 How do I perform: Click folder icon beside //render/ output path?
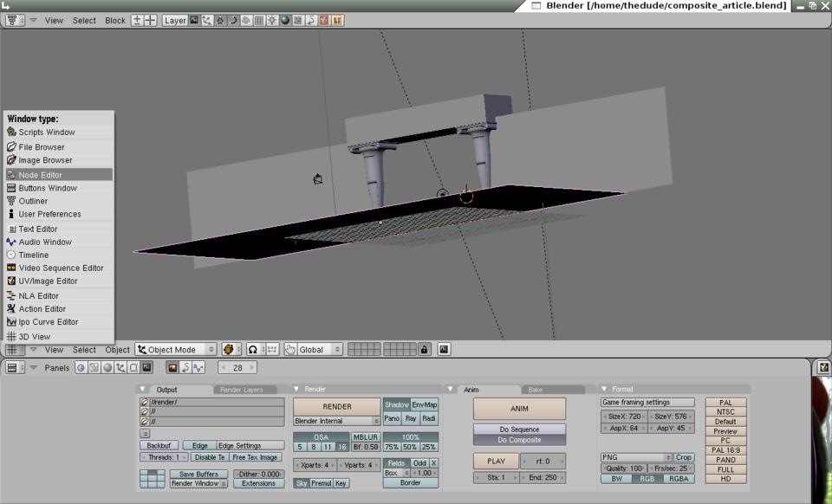click(x=145, y=403)
